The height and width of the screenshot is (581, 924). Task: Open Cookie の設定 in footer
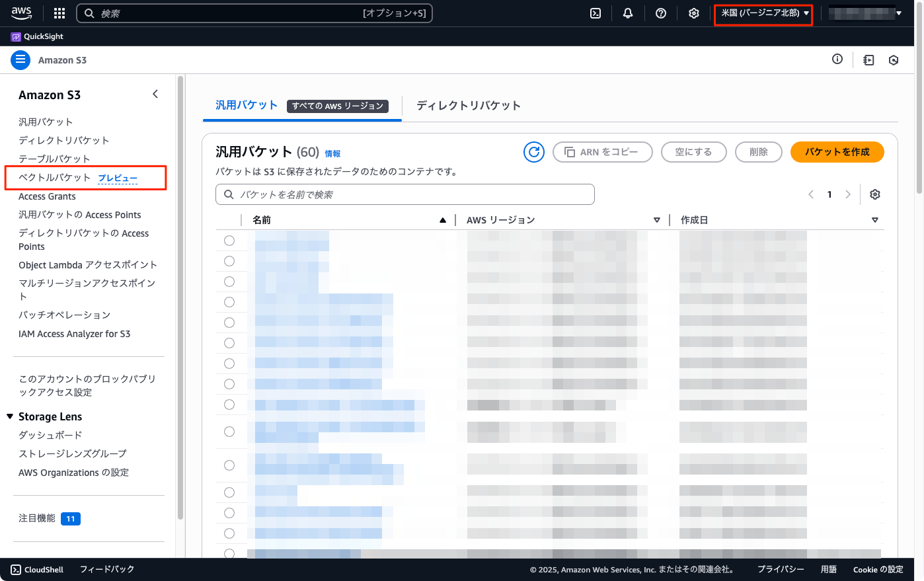coord(878,569)
